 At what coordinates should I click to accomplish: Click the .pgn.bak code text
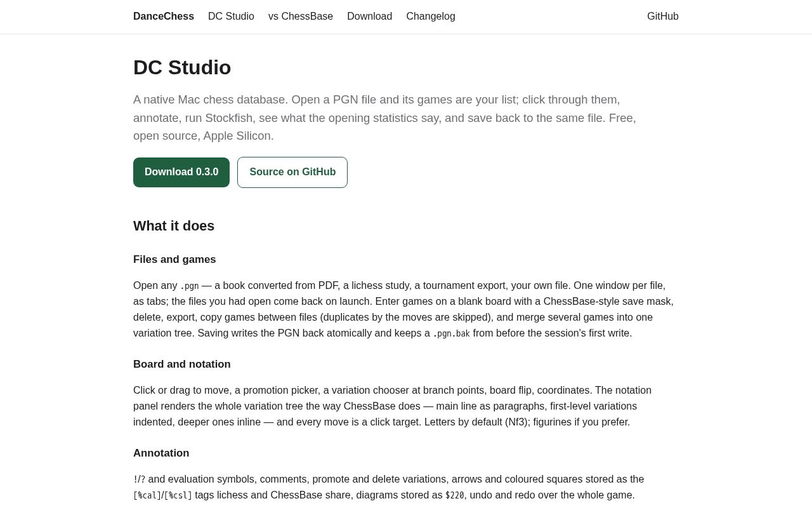click(x=451, y=333)
